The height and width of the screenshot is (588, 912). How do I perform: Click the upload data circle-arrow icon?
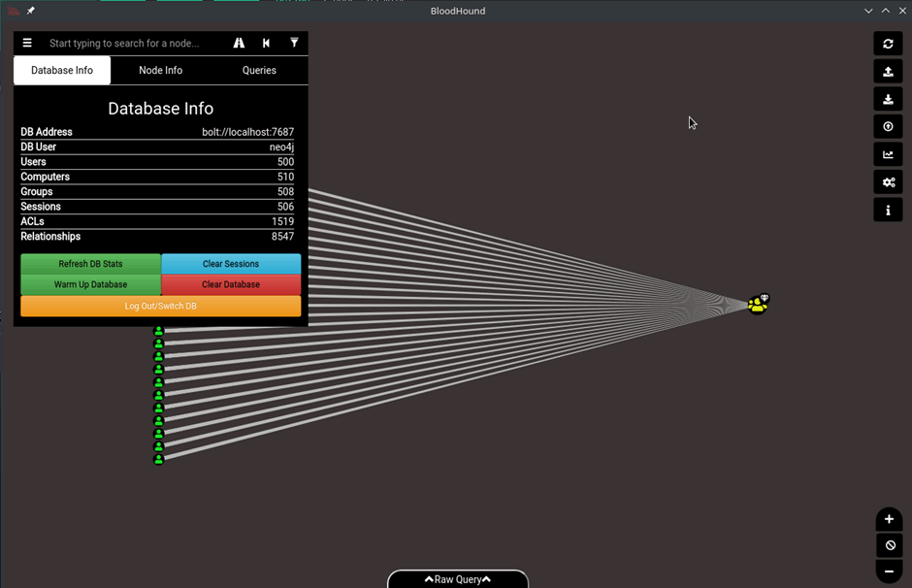(888, 126)
